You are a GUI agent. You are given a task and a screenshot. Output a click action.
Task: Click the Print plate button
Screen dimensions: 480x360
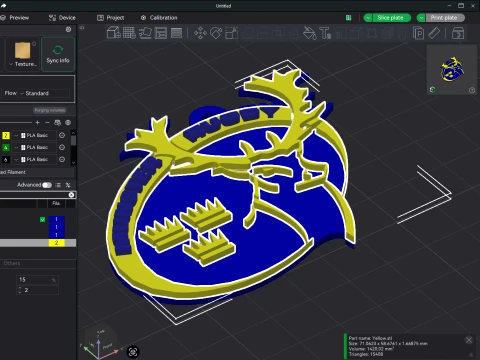point(445,18)
